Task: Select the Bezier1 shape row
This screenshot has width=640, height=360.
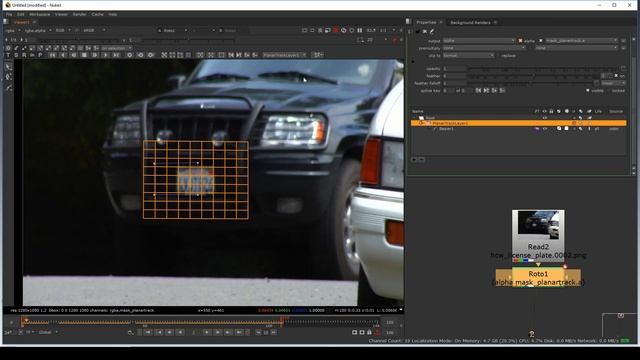Action: click(x=518, y=129)
